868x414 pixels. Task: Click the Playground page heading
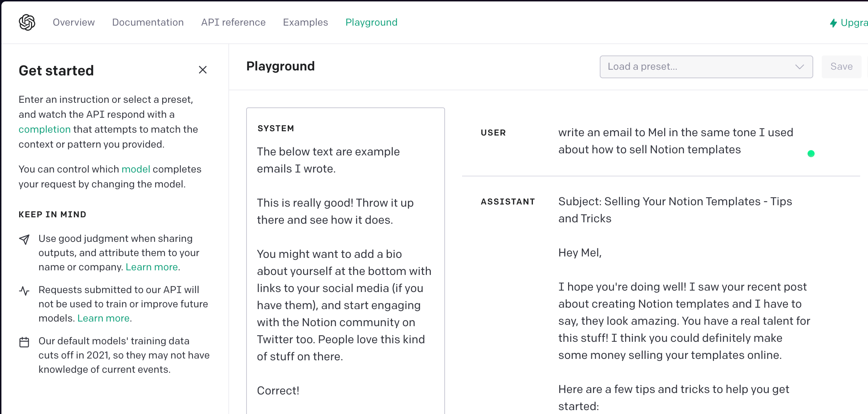tap(280, 66)
